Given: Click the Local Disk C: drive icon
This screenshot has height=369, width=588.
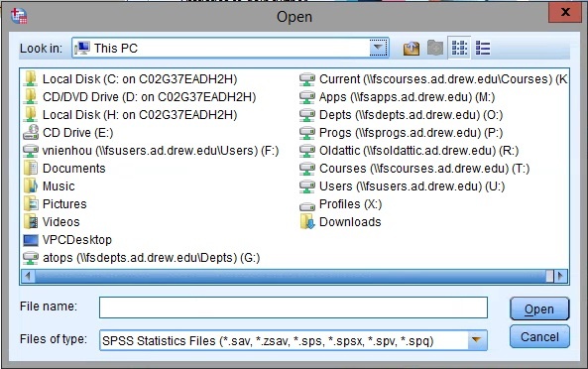Looking at the screenshot, I should (31, 79).
